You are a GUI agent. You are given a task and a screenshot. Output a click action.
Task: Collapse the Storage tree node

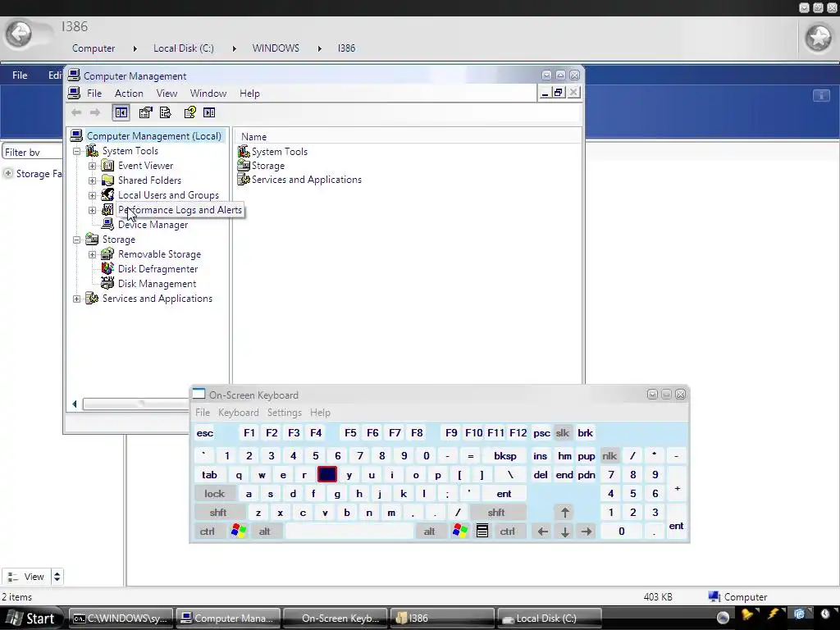tap(77, 240)
